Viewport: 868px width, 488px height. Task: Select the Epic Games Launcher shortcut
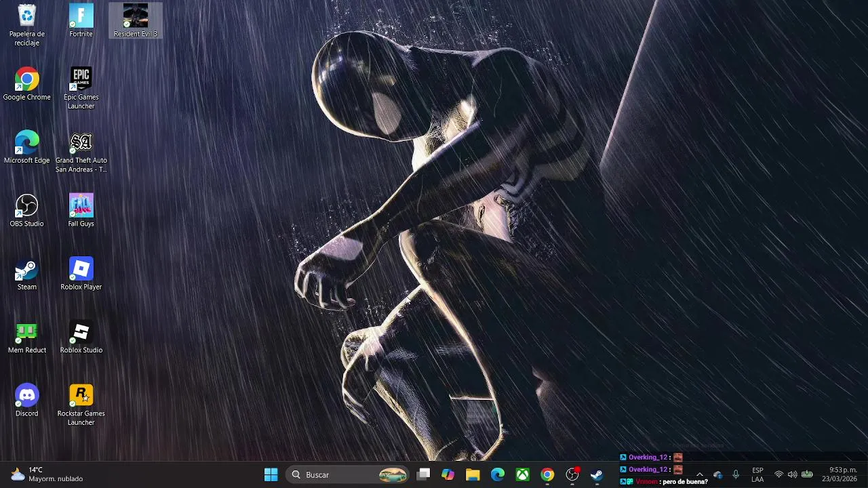coord(81,88)
